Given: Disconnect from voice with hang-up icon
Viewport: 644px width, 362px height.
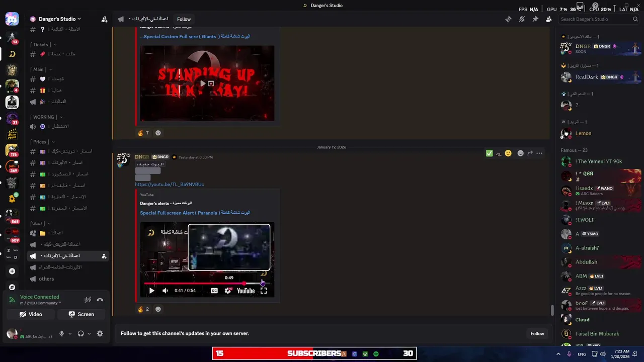Looking at the screenshot, I should pyautogui.click(x=100, y=300).
